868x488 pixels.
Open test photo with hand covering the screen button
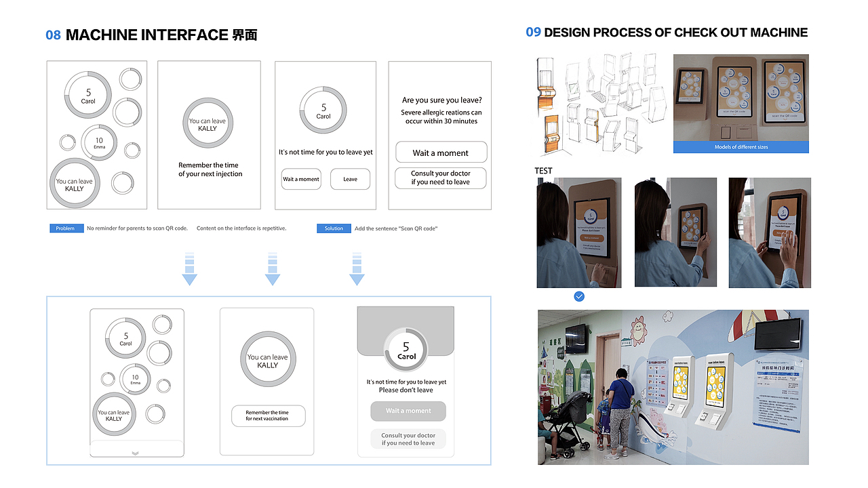[770, 232]
